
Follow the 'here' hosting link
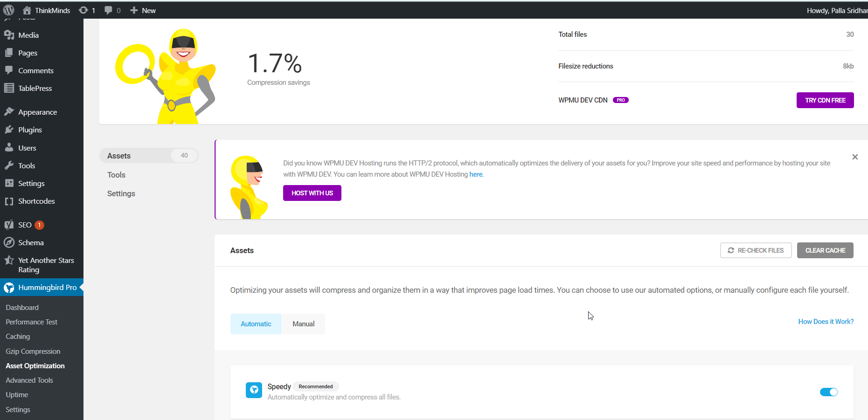coord(476,174)
